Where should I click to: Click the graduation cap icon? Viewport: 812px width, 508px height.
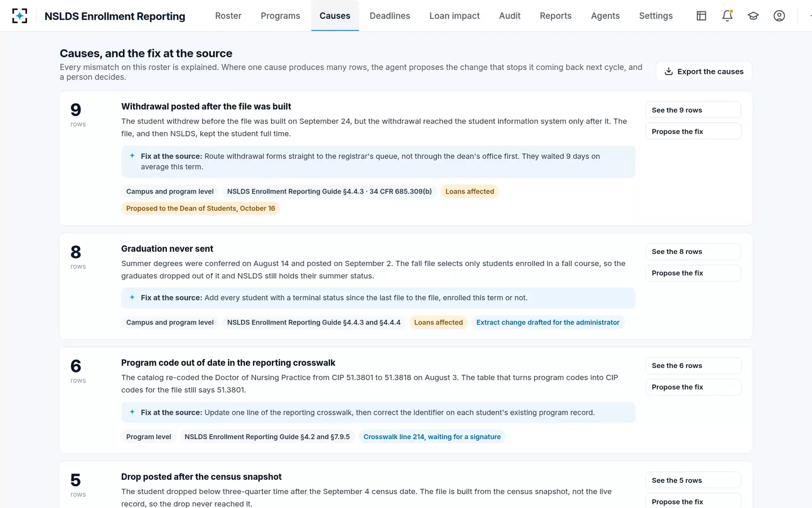pos(753,16)
